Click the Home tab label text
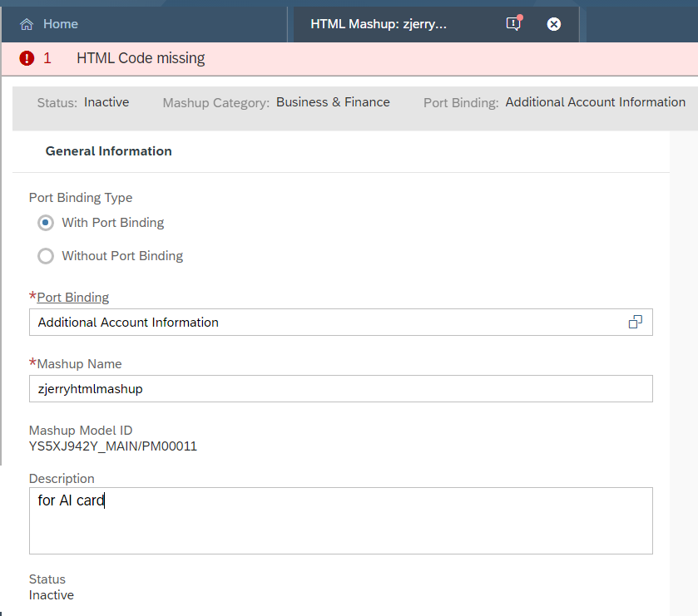The height and width of the screenshot is (616, 698). click(x=61, y=24)
